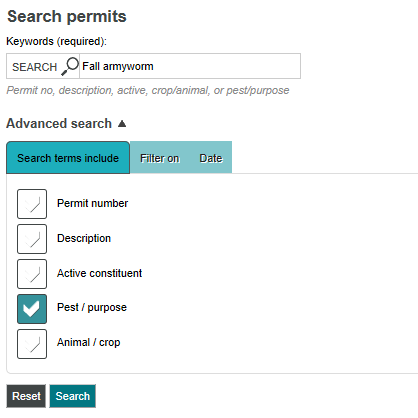Tick the Permit number checkbox
The width and height of the screenshot is (418, 418).
[x=32, y=204]
